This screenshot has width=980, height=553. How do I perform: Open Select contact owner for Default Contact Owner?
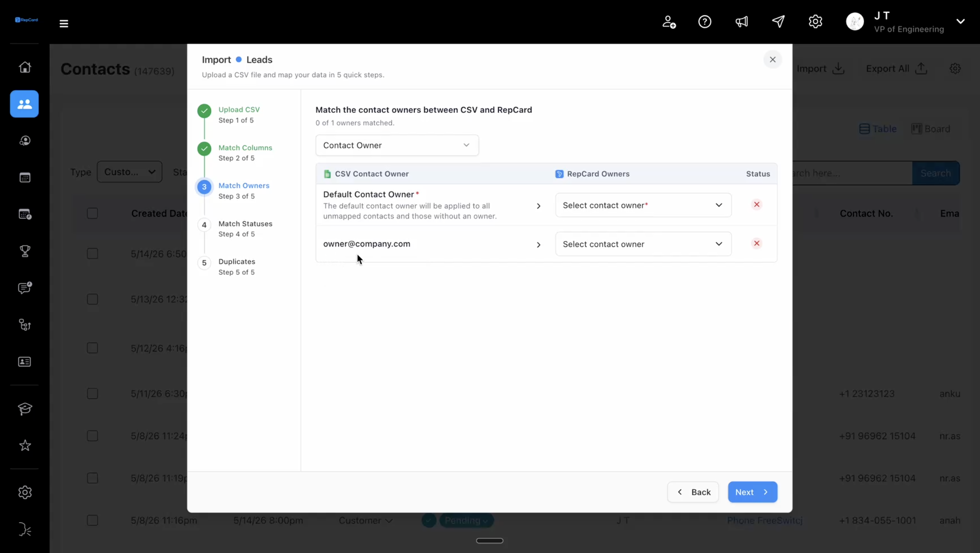click(643, 205)
